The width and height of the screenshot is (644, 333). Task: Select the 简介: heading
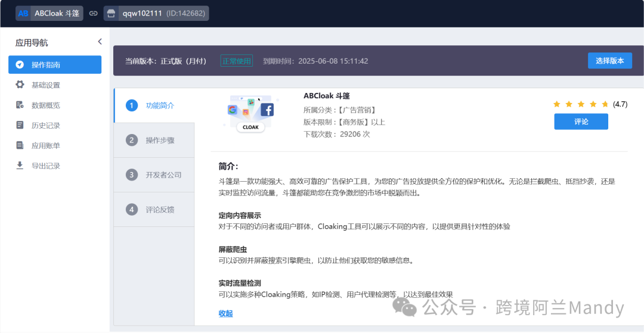click(228, 167)
